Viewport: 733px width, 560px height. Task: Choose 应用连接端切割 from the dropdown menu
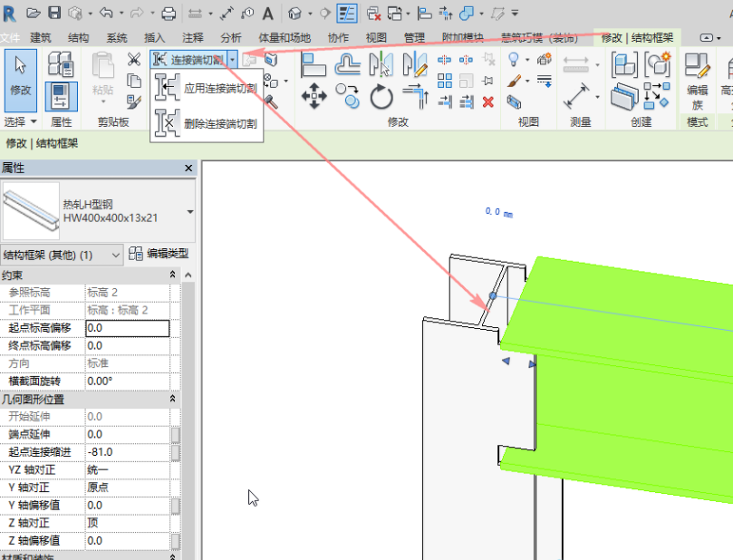point(219,89)
